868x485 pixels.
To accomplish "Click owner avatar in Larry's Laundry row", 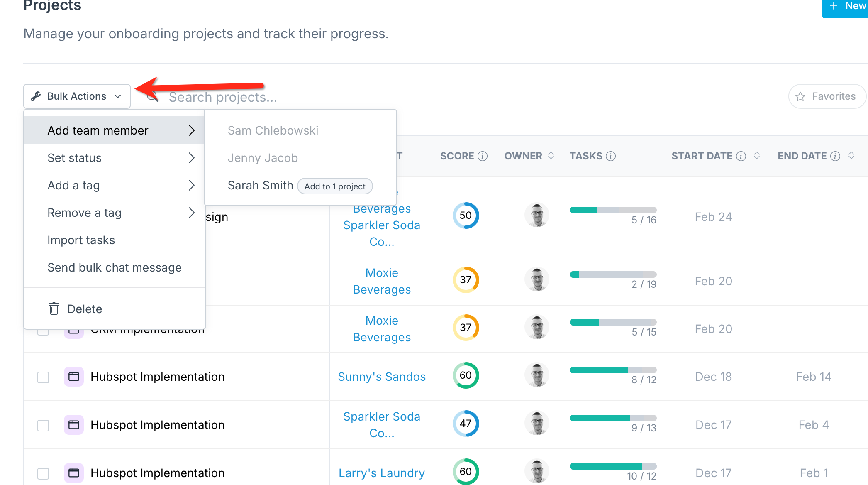I will (537, 471).
